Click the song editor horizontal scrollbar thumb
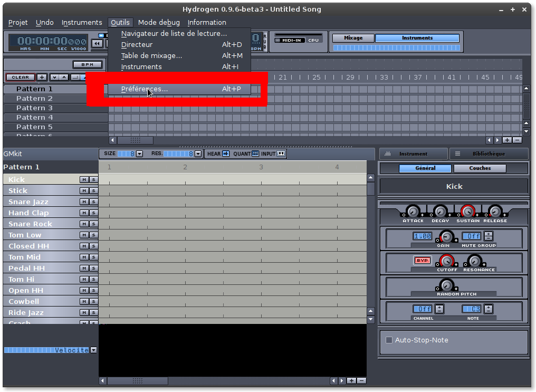The width and height of the screenshot is (536, 392). 136,140
